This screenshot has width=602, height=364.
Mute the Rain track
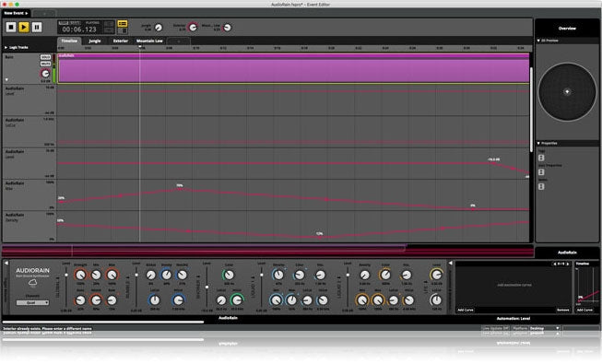45,64
